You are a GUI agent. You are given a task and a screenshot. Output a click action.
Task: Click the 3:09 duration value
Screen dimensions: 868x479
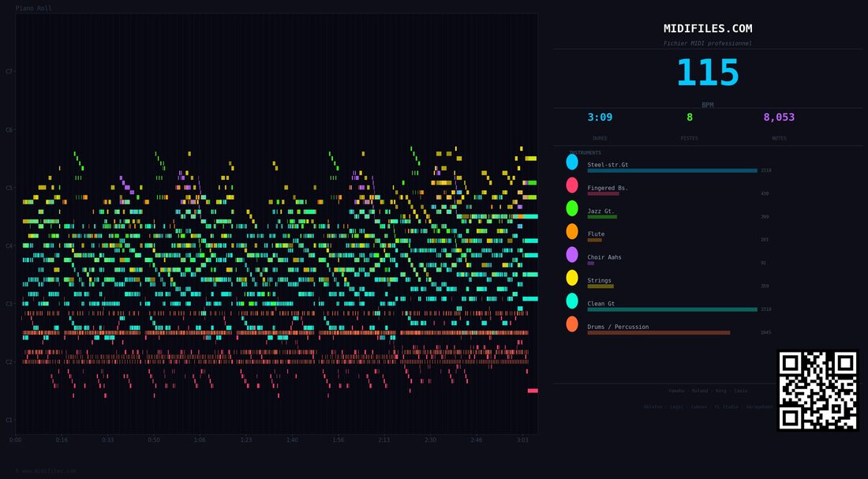click(x=600, y=118)
